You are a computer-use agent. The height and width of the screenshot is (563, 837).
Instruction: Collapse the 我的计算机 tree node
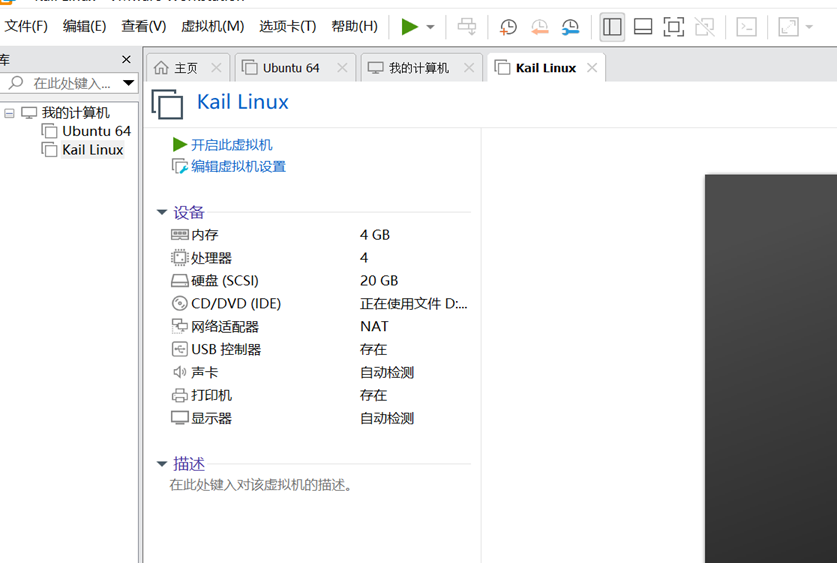pos(9,113)
